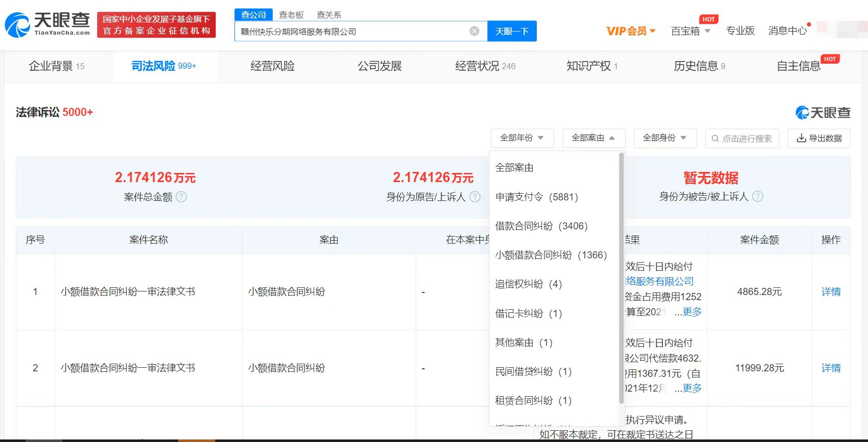Click the TianYanCha logo
The height and width of the screenshot is (442, 868).
click(47, 25)
